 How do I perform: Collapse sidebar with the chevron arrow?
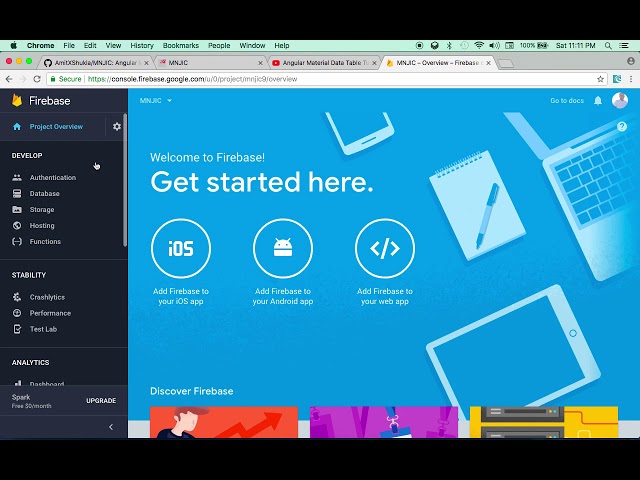coord(111,427)
